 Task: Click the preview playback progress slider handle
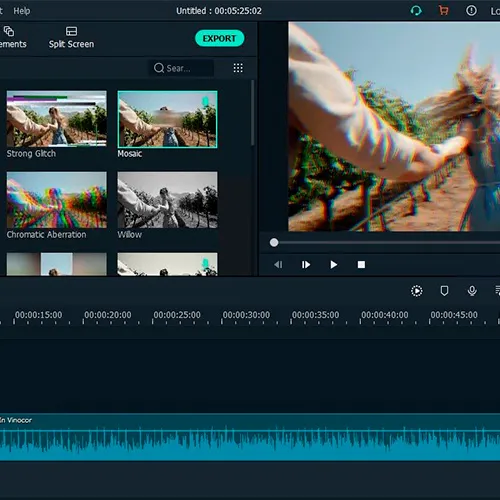coord(274,242)
